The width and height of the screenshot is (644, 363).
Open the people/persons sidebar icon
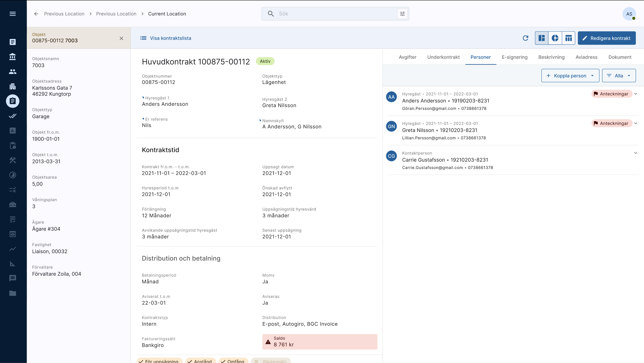[12, 72]
